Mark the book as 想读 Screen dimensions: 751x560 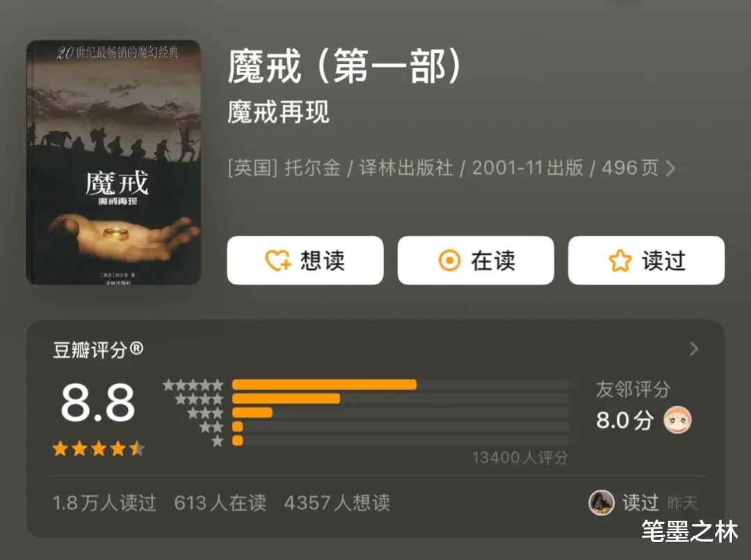tap(305, 260)
